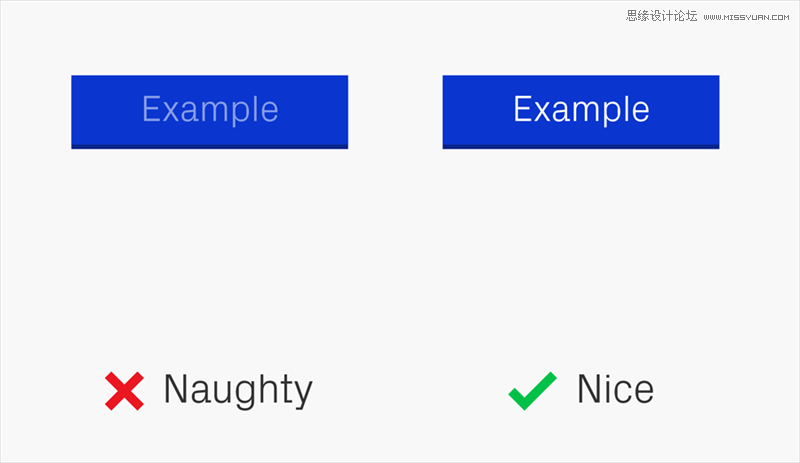Click the letter E of faded Example
The image size is (800, 463).
[152, 108]
